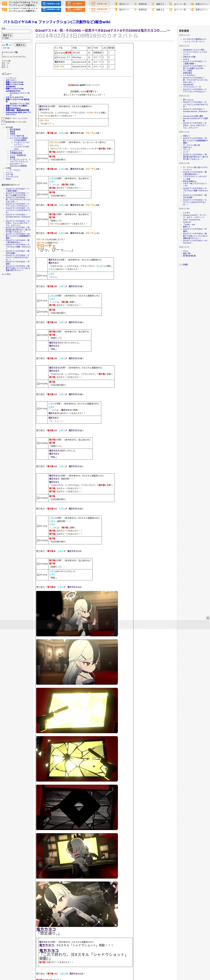Expand 関連データベース-バトロイ section
210x980 pixels.
(3, 119)
